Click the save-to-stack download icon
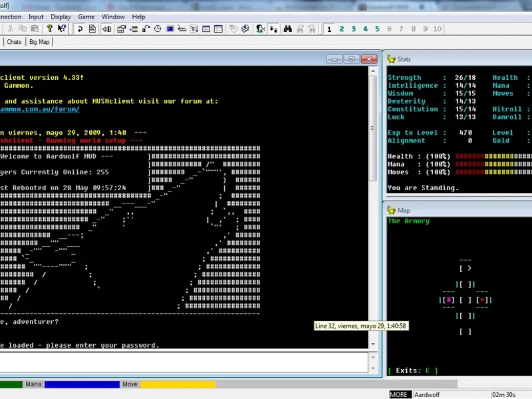This screenshot has height=399, width=532. tap(245, 29)
